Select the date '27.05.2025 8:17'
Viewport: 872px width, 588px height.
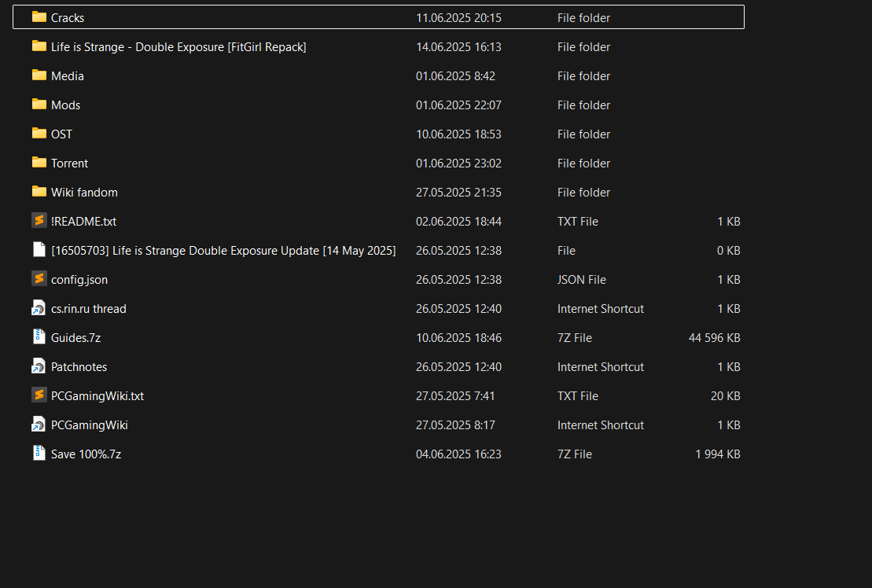[x=455, y=425]
